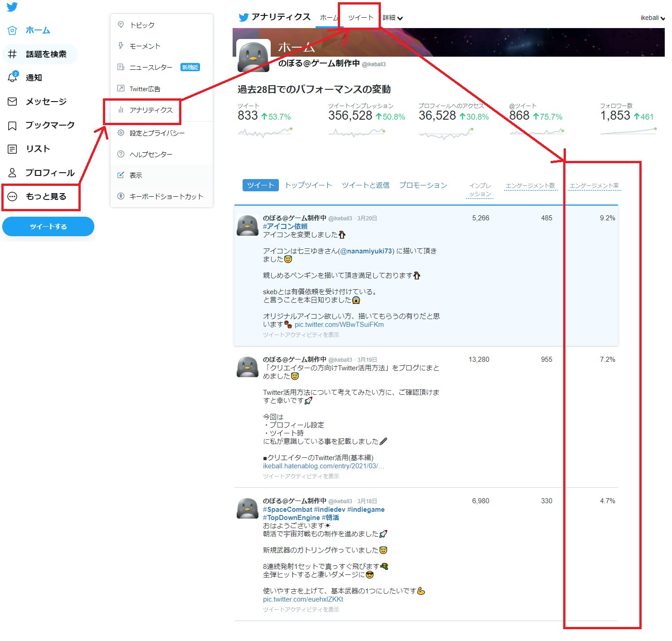Viewport: 672px width, 641px height.
Task: Select the ツイート filter pill button
Action: [x=261, y=185]
